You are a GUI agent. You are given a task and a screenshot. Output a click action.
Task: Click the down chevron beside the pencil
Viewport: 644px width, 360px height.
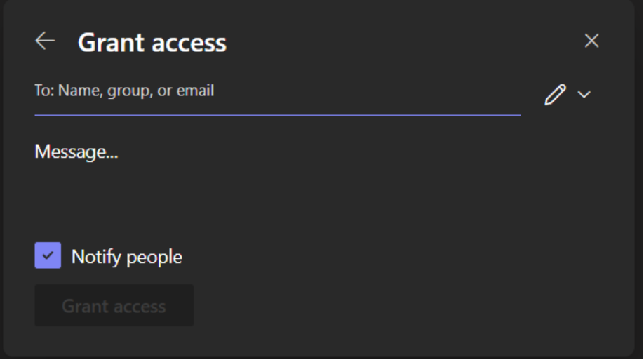click(x=584, y=95)
